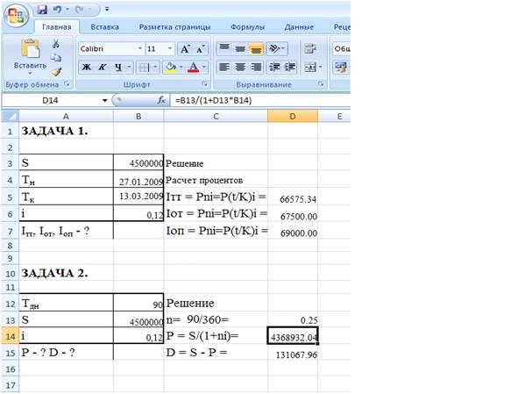Open the Шрифт group dialog launcher
This screenshot has width=532, height=394.
click(x=202, y=85)
